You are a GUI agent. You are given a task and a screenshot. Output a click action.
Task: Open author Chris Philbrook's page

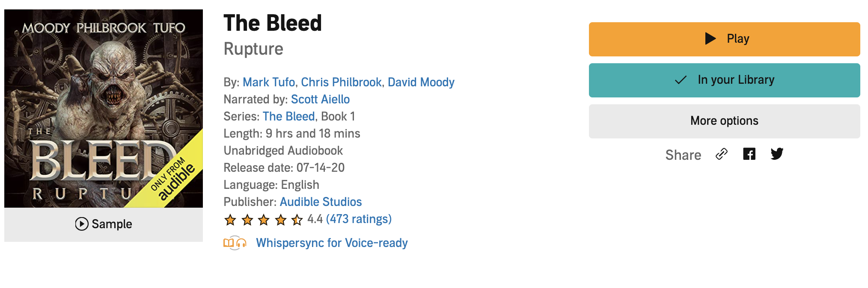point(341,82)
